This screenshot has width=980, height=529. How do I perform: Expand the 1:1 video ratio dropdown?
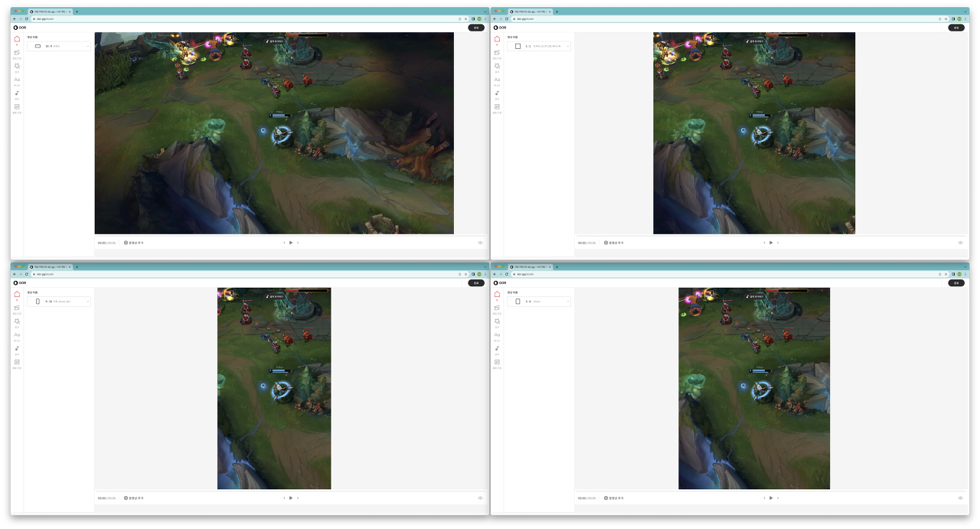pyautogui.click(x=539, y=46)
